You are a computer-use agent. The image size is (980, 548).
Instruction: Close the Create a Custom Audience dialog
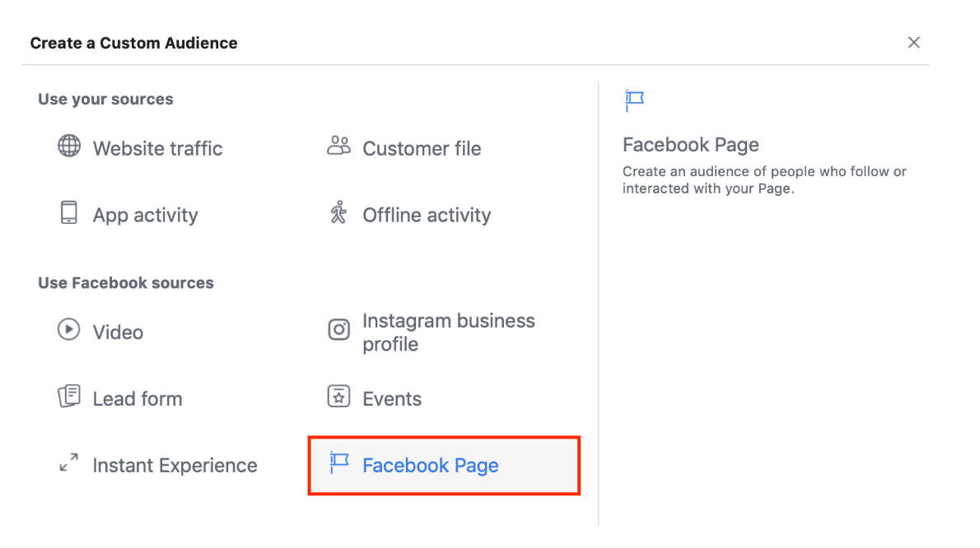(913, 43)
